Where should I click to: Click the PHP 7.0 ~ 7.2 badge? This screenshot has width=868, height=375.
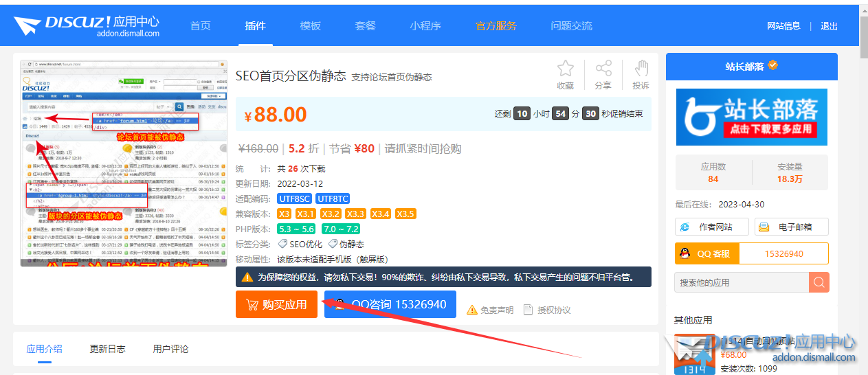pos(341,229)
